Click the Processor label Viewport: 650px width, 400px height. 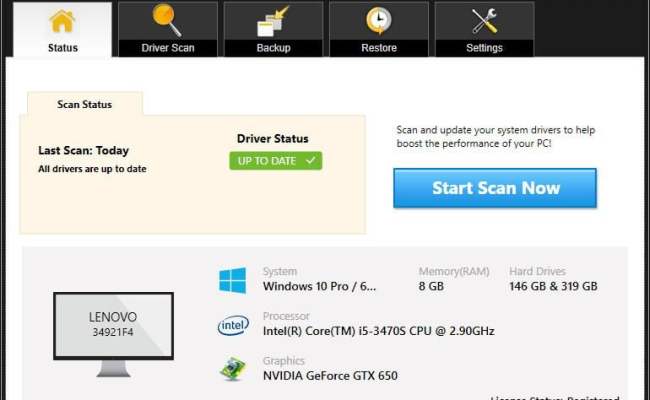point(286,316)
